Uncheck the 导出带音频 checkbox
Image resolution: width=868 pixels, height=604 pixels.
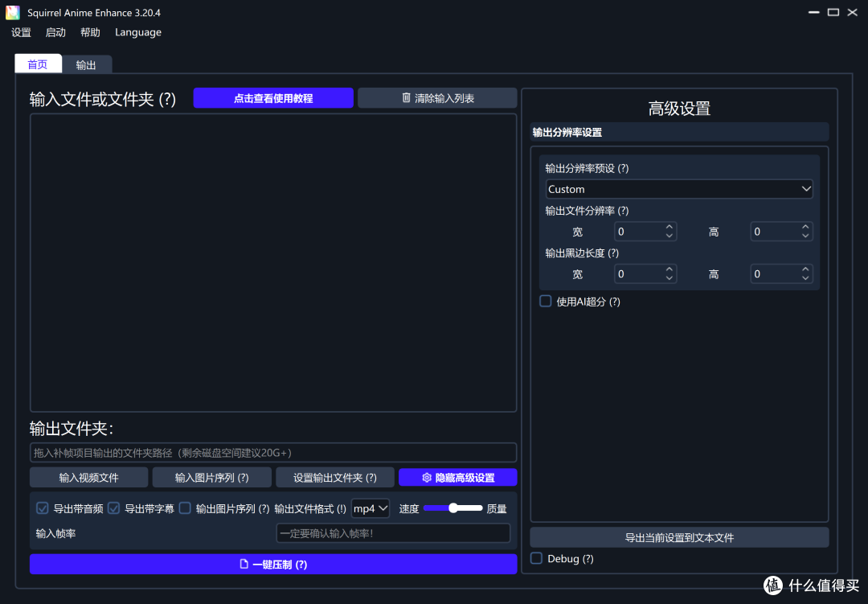(x=42, y=507)
